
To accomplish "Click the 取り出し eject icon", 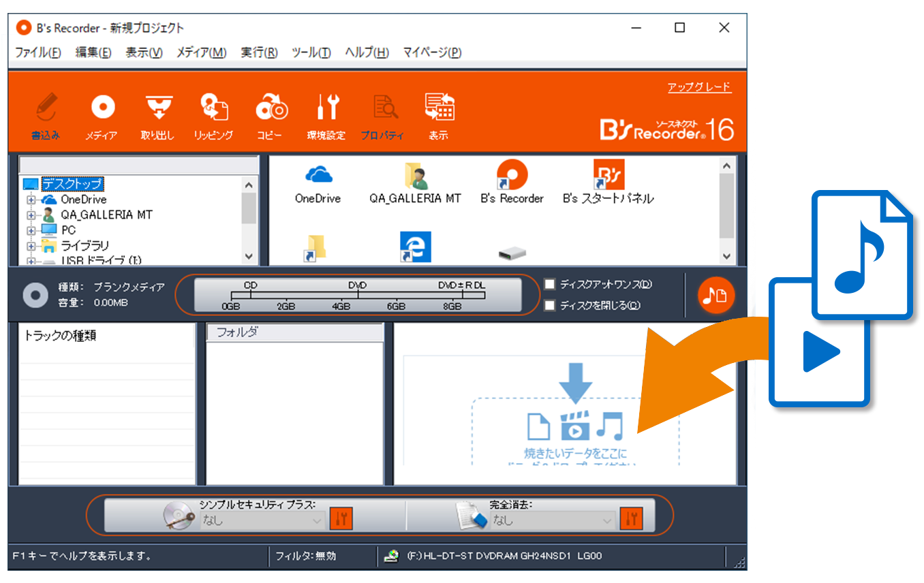I will tap(159, 108).
